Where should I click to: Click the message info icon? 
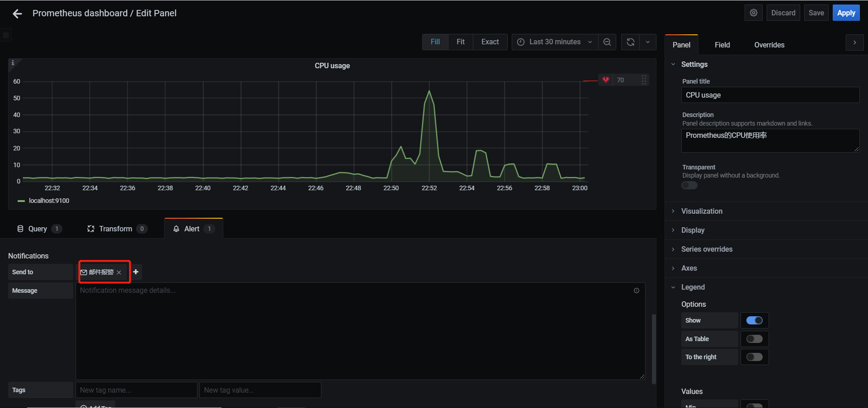point(637,291)
